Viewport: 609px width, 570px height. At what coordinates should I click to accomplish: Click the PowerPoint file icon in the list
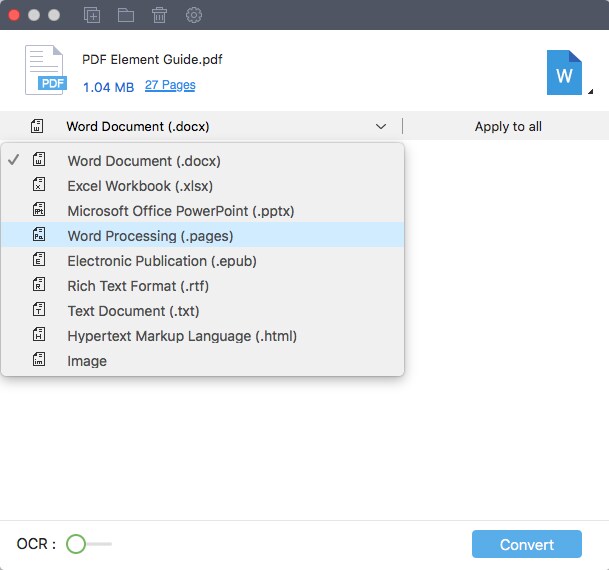tap(39, 211)
